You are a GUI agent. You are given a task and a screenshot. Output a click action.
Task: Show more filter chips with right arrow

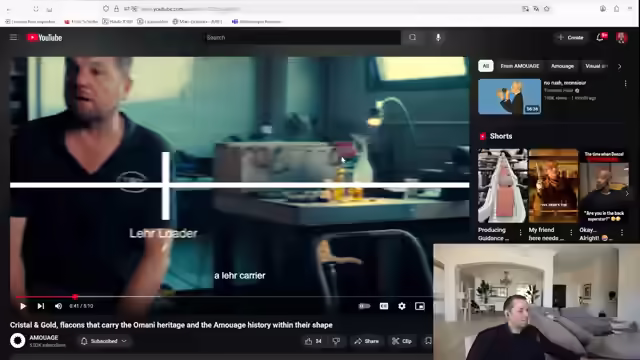pos(620,66)
